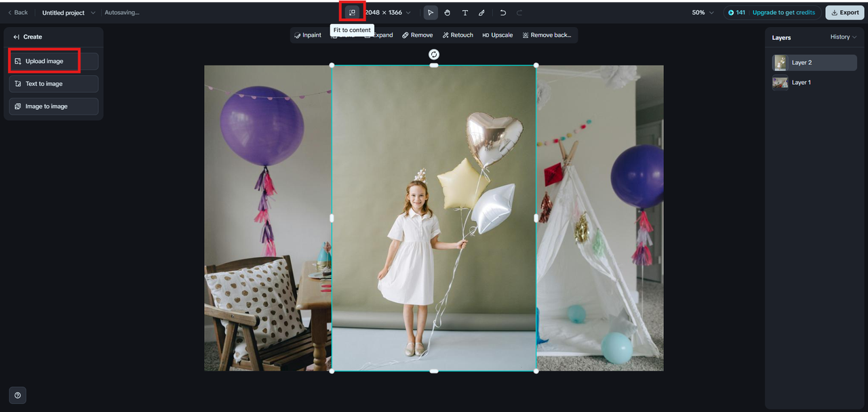This screenshot has width=868, height=412.
Task: Open the History dropdown
Action: (x=844, y=37)
